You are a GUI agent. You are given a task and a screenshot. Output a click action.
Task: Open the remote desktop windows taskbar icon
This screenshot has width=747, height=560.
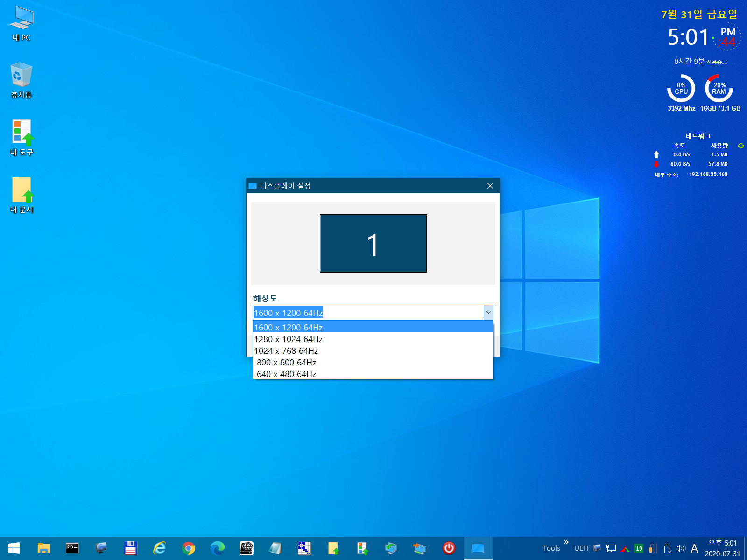pos(420,548)
